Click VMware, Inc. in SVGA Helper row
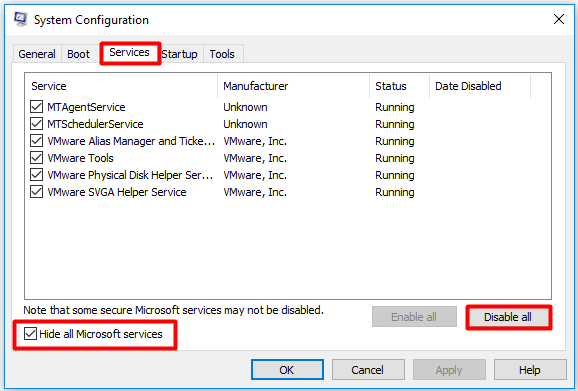578x391 pixels. [x=255, y=192]
